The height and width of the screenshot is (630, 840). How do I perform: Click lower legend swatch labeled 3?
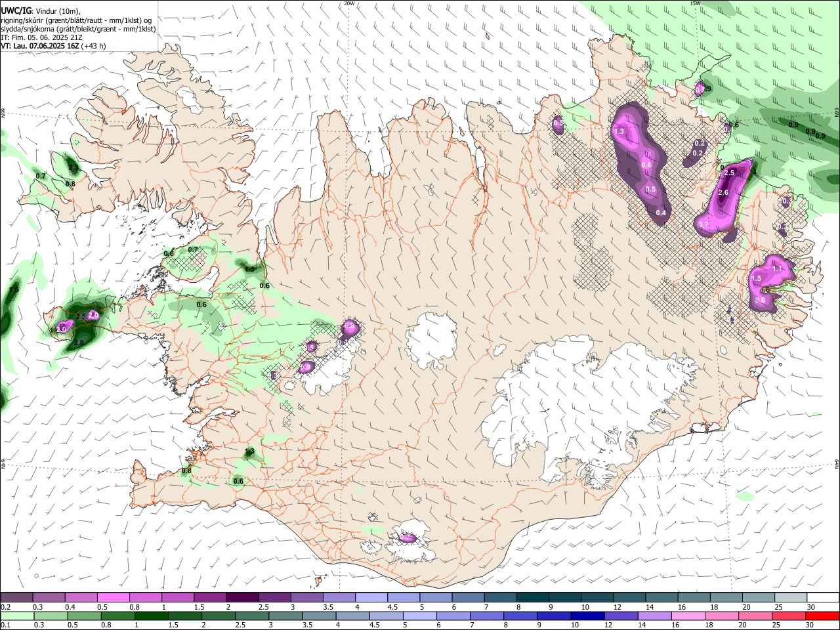(285, 616)
